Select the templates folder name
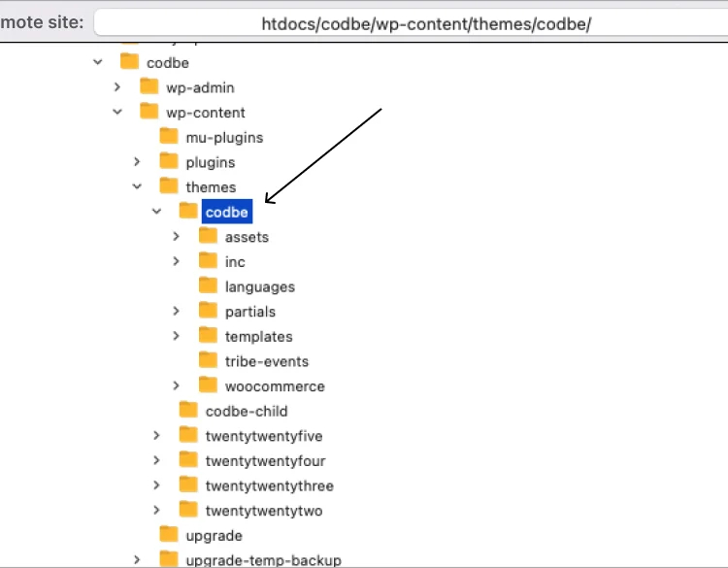 (x=258, y=337)
